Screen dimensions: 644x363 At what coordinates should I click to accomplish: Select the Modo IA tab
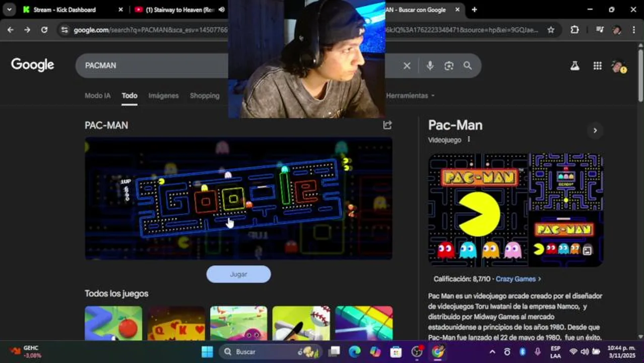pyautogui.click(x=97, y=95)
